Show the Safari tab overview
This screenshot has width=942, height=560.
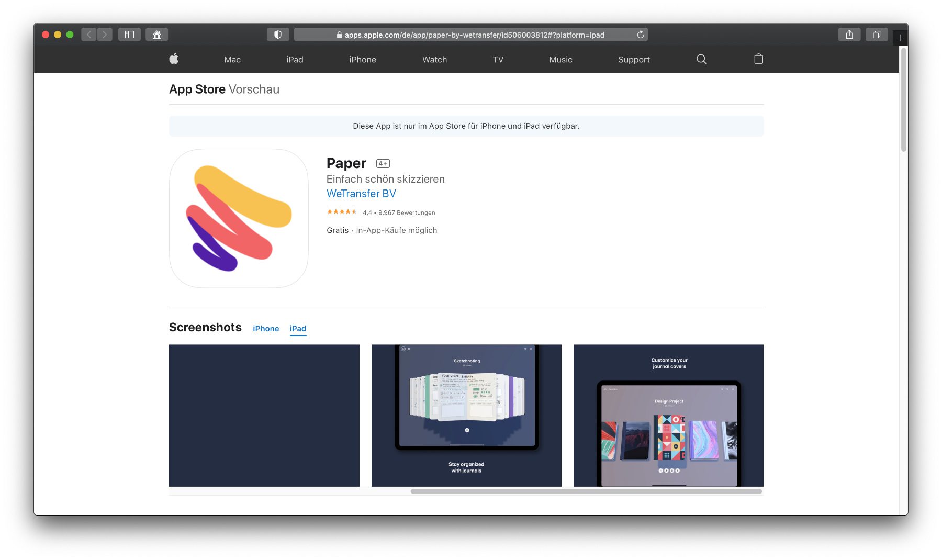coord(876,35)
